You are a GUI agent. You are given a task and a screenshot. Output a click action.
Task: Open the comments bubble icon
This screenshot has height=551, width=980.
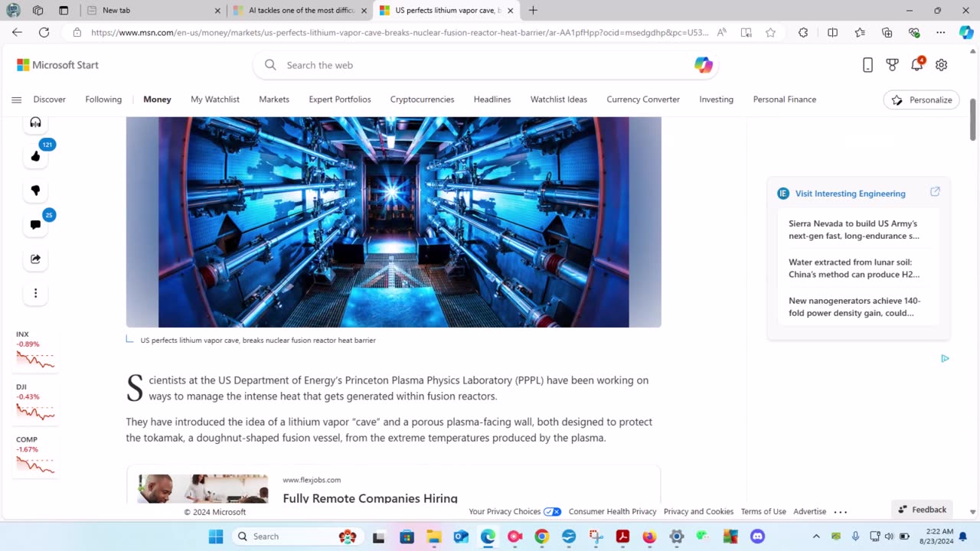(35, 224)
